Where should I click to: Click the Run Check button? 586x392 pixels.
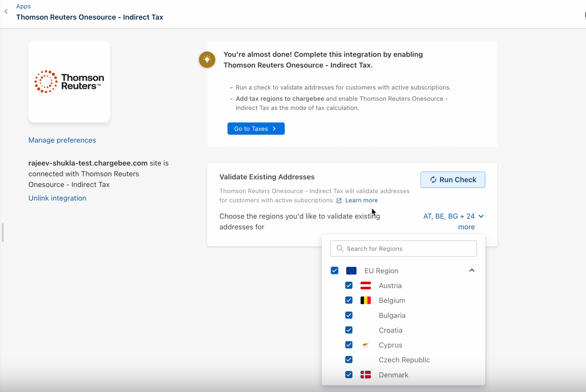[x=452, y=180]
